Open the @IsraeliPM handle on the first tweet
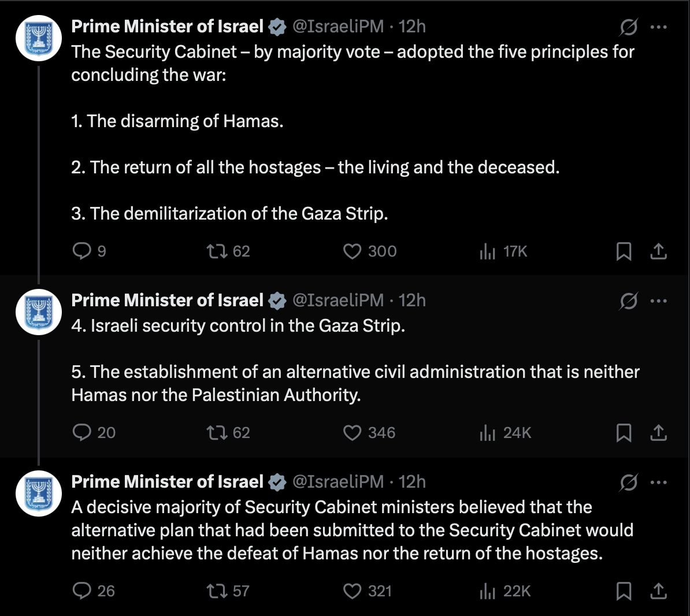The width and height of the screenshot is (690, 616). click(338, 27)
